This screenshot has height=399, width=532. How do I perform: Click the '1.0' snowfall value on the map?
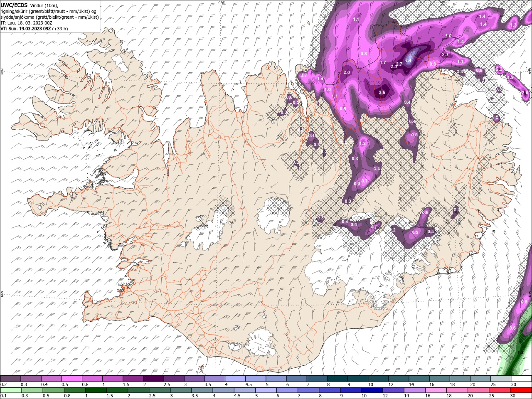pos(328,89)
